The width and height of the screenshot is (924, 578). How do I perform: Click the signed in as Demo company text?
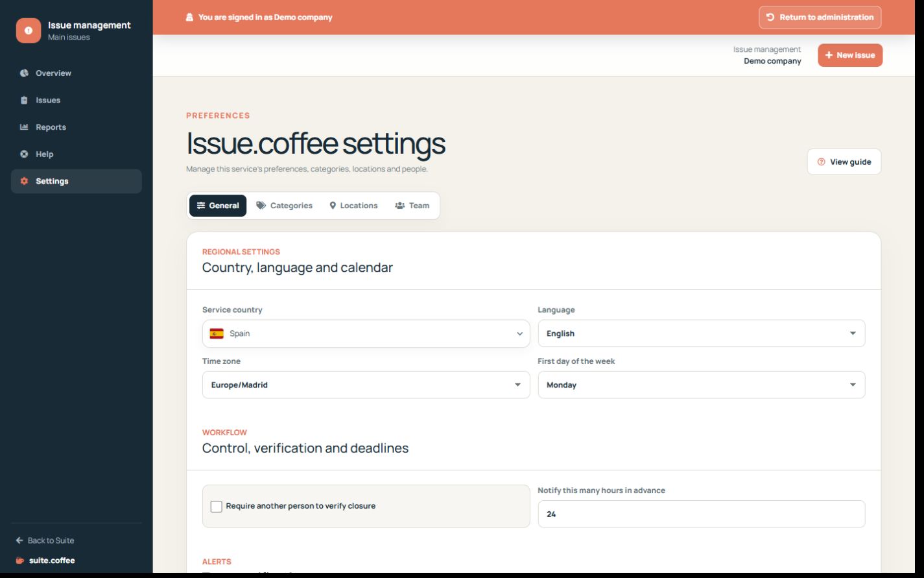pos(265,18)
